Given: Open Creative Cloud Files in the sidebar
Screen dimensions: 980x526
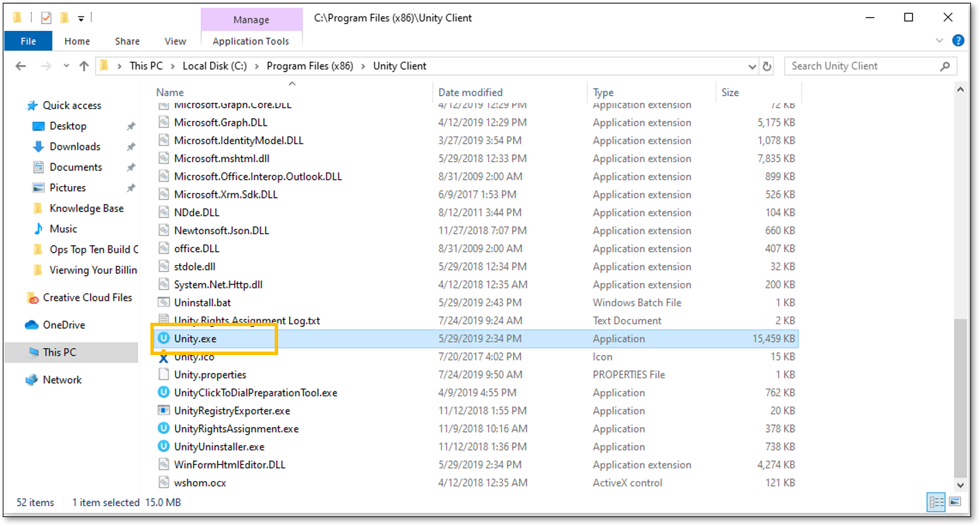Looking at the screenshot, I should 79,297.
